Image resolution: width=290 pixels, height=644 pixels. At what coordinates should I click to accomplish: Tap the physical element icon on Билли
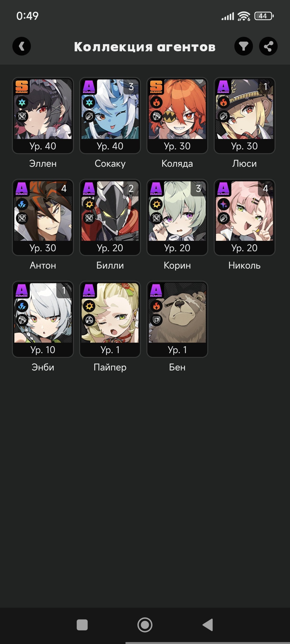89,204
